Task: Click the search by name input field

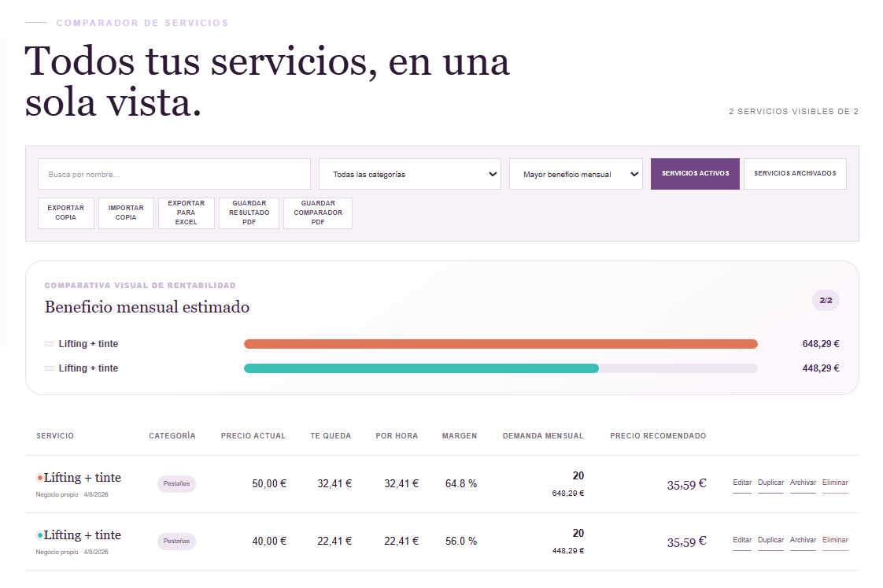Action: (x=174, y=174)
